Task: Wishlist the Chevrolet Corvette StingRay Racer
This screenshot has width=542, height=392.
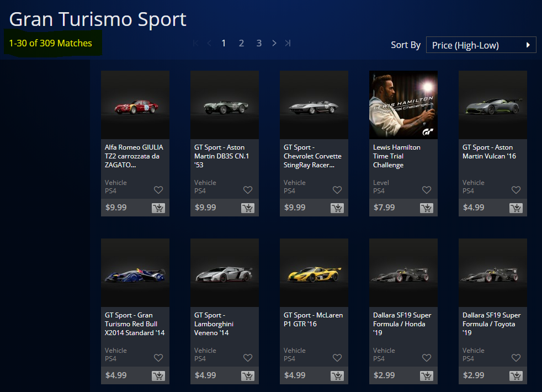Action: (337, 190)
